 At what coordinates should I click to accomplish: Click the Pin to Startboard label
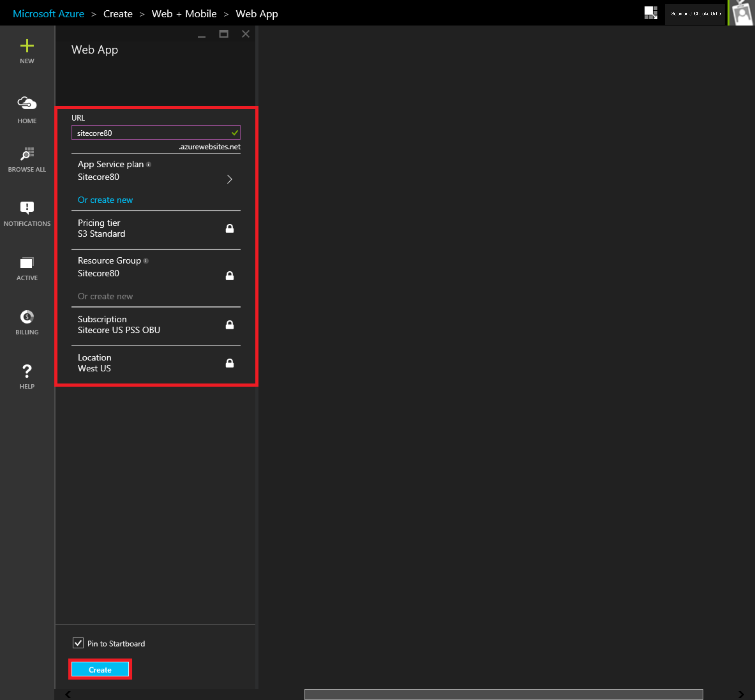coord(116,643)
